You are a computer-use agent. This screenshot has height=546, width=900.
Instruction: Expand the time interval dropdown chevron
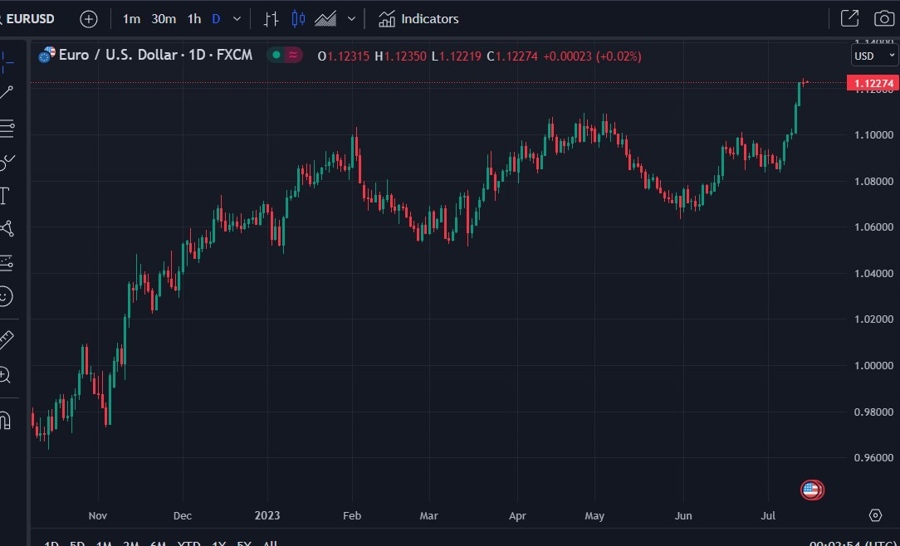click(x=236, y=19)
